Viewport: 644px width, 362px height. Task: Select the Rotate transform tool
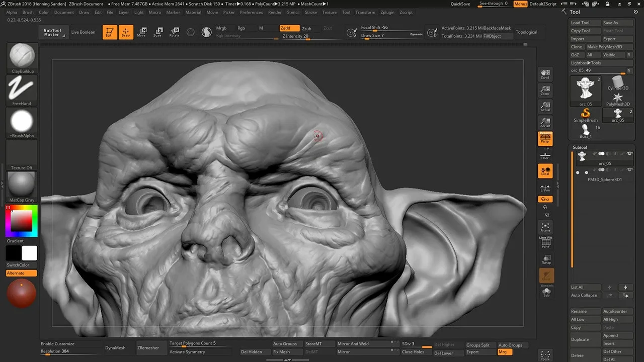(174, 32)
